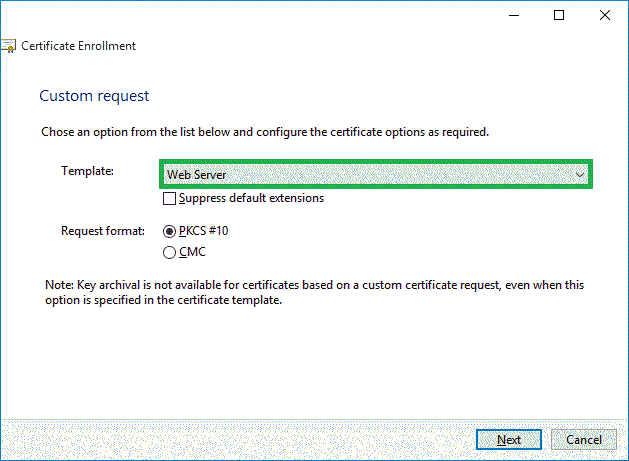This screenshot has height=461, width=629.
Task: Click the "Certificate Enrollment" window title text
Action: (x=79, y=46)
